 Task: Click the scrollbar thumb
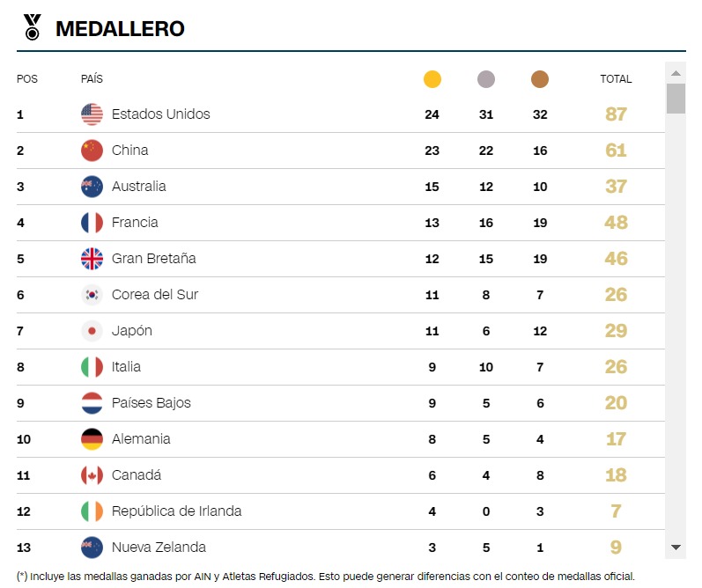(676, 99)
